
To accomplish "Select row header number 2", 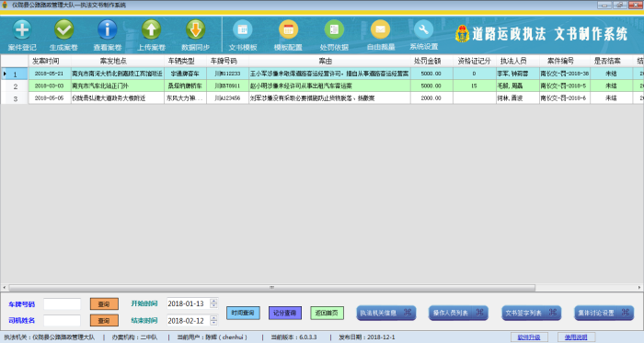I will [15, 86].
